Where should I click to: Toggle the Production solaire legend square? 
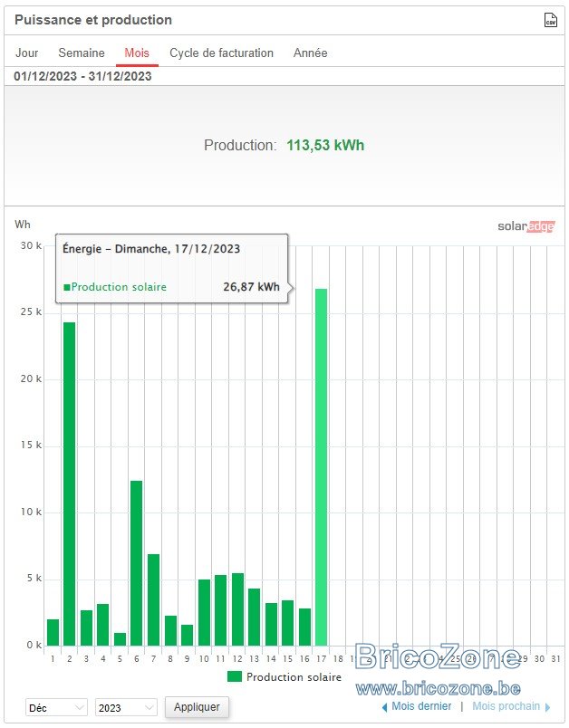(x=235, y=676)
